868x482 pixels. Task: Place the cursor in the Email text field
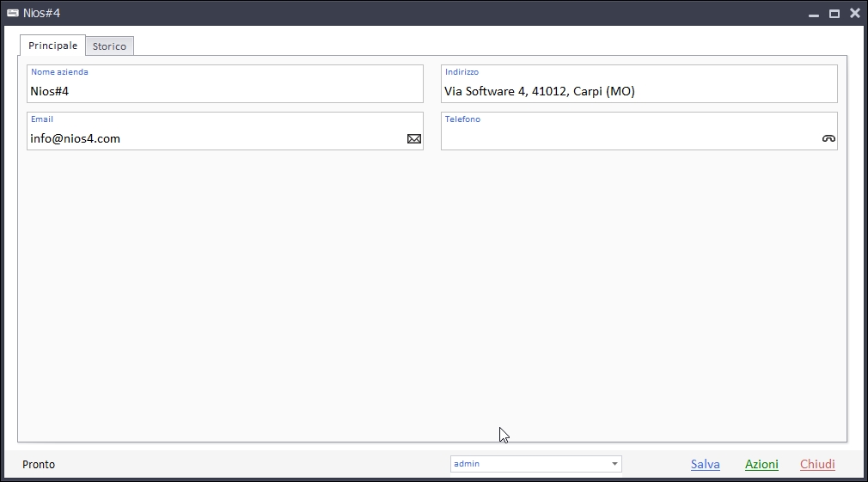click(215, 138)
